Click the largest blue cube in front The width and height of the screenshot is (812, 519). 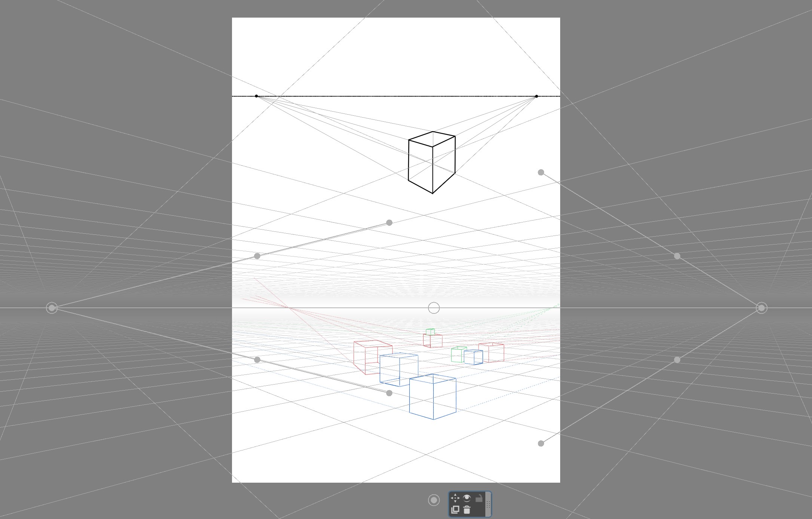coord(433,397)
